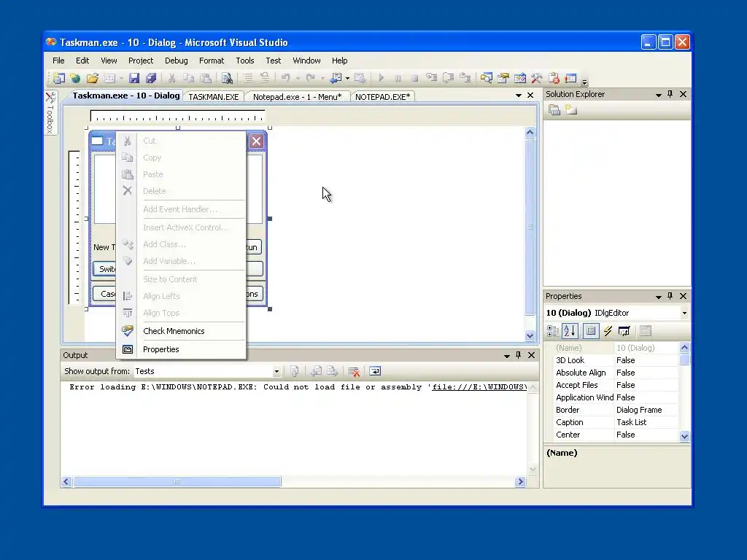Click the Start Debugging play icon
The width and height of the screenshot is (747, 560).
(381, 78)
